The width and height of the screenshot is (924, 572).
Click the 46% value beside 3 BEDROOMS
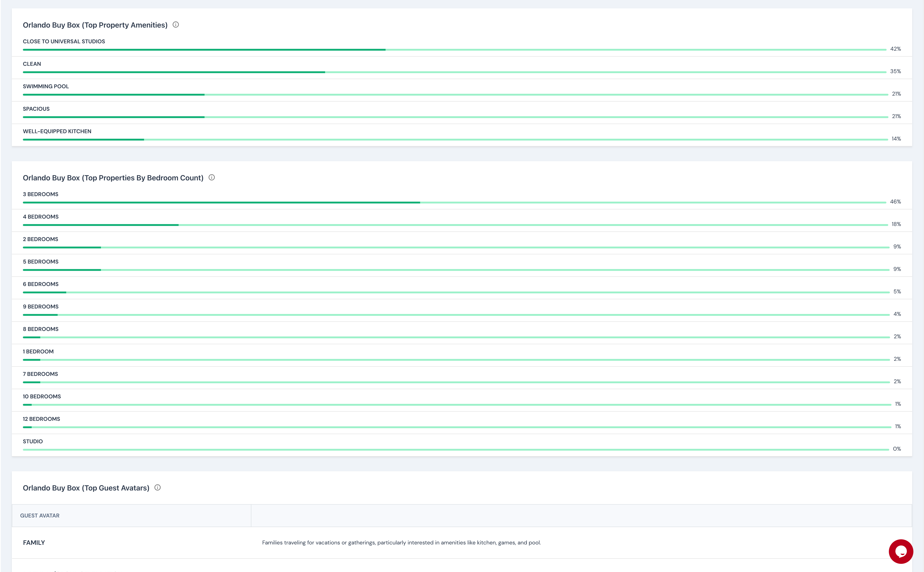(896, 201)
